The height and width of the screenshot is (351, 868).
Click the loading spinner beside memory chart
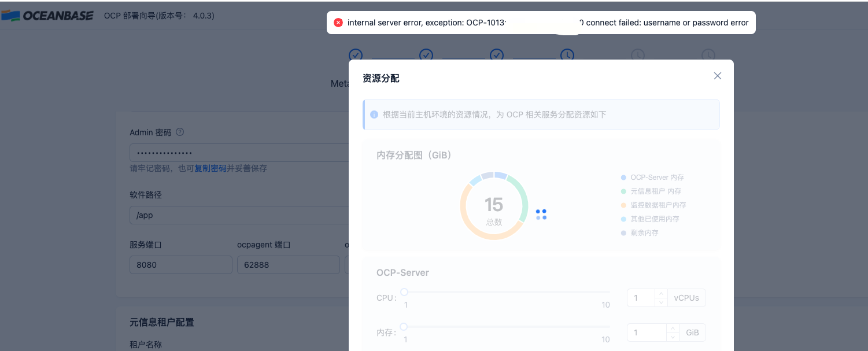541,215
